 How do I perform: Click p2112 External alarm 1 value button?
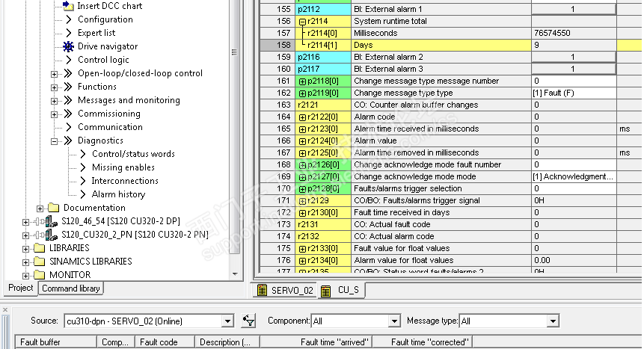pyautogui.click(x=574, y=9)
